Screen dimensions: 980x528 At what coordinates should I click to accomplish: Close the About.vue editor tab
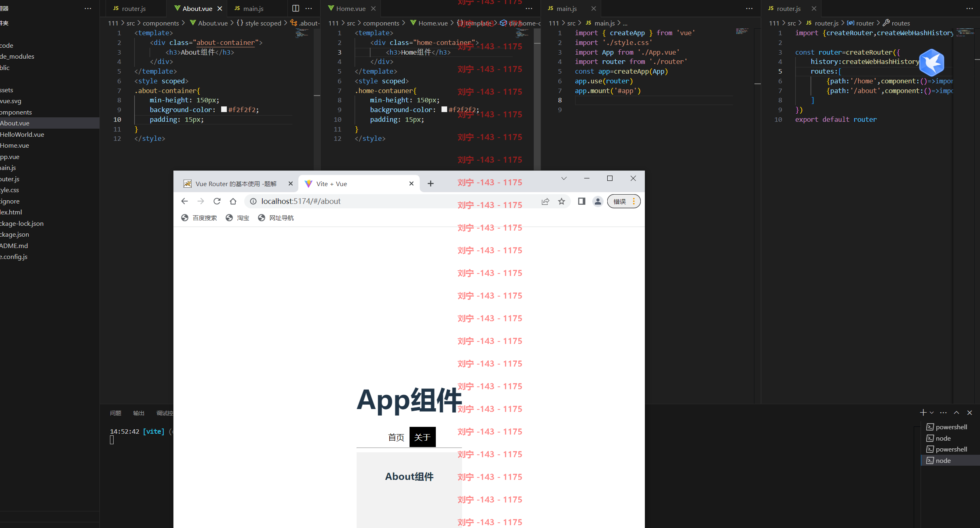click(220, 8)
